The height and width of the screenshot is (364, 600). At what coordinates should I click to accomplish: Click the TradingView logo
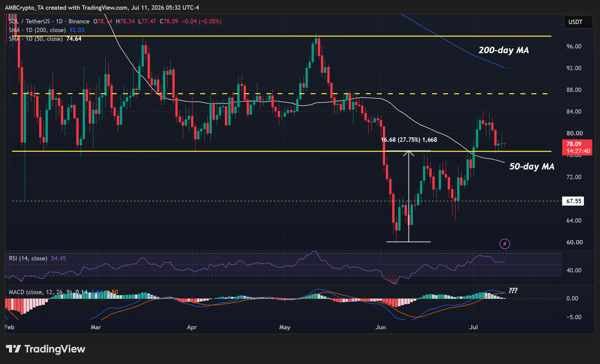[46, 349]
